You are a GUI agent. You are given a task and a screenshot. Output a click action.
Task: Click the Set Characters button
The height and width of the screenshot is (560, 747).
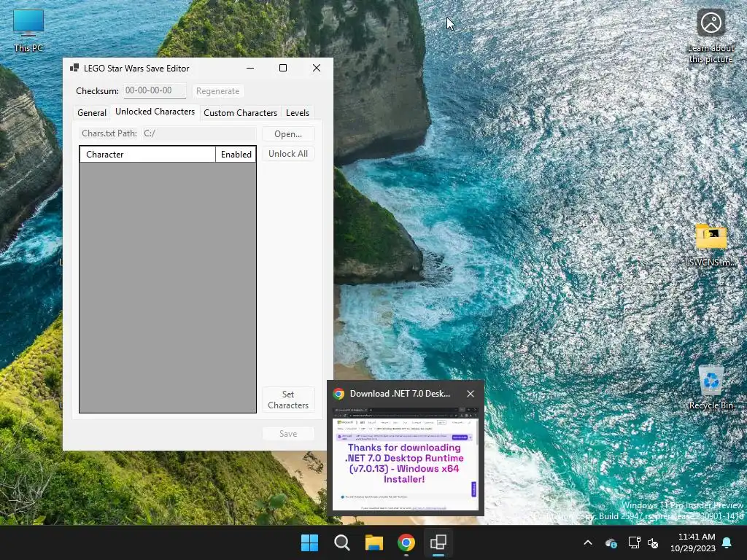click(x=288, y=400)
